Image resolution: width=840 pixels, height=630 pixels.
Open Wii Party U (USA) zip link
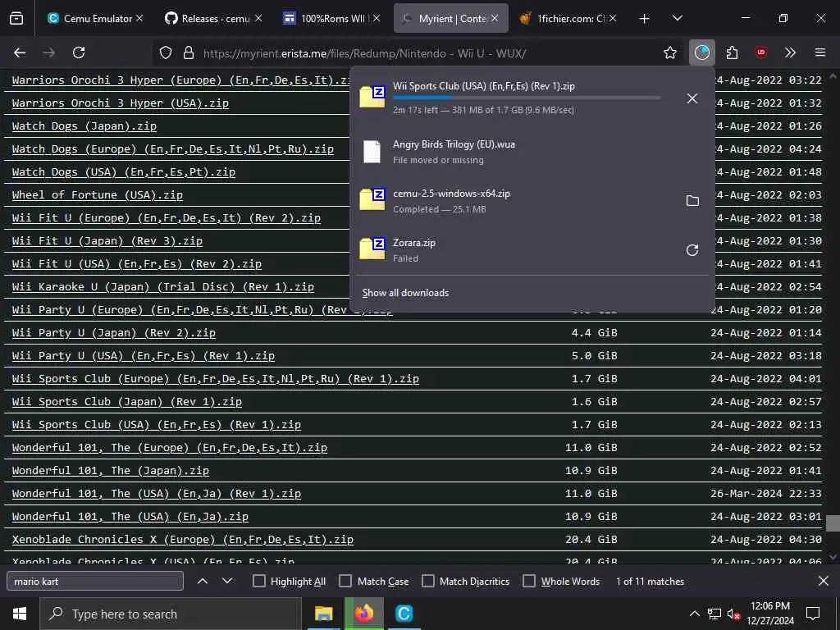pos(143,356)
